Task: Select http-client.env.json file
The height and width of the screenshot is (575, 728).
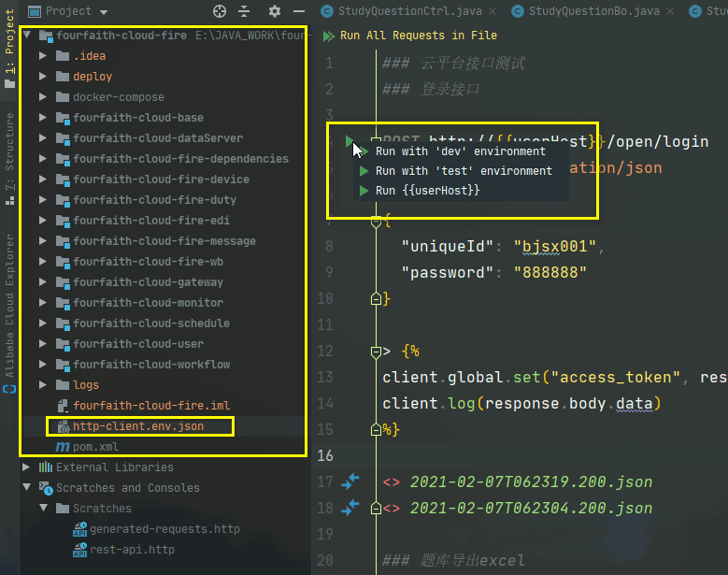Action: click(138, 426)
